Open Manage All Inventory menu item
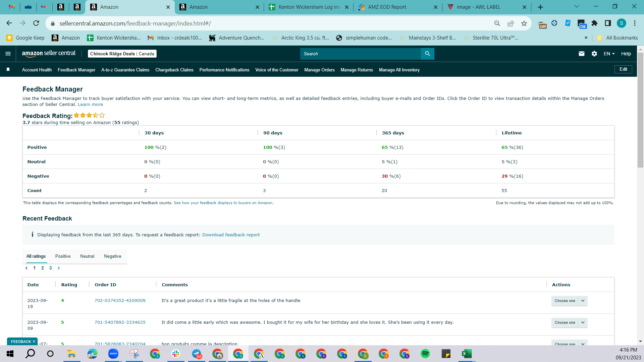Image resolution: width=644 pixels, height=362 pixels. point(399,70)
